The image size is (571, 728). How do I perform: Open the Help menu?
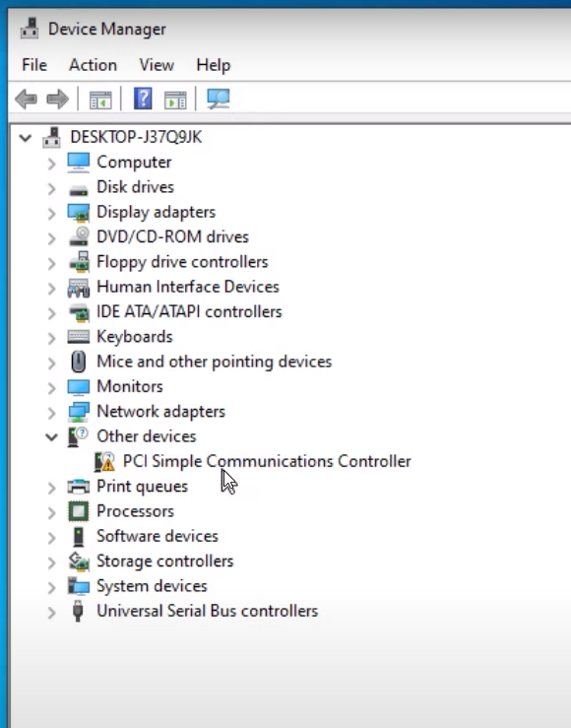(x=214, y=65)
